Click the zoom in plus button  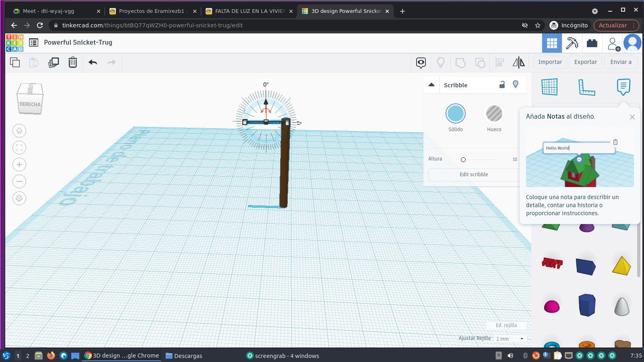click(x=19, y=165)
